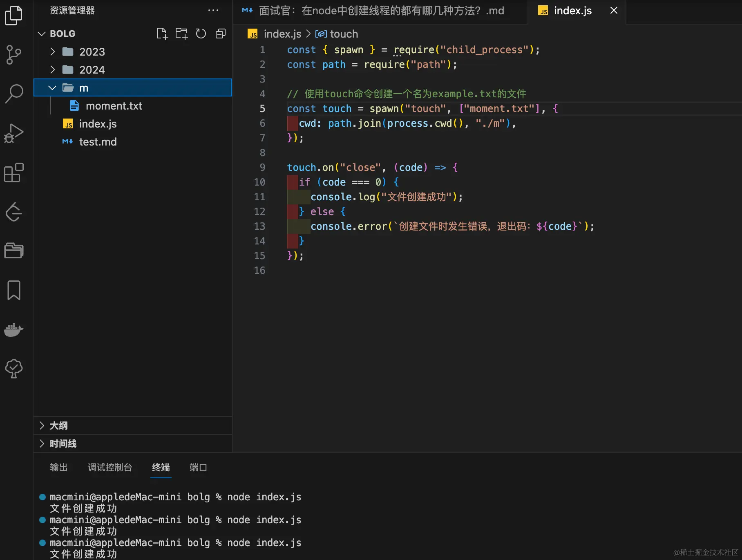This screenshot has height=560, width=742.
Task: Close the index.js editor tab
Action: (614, 10)
